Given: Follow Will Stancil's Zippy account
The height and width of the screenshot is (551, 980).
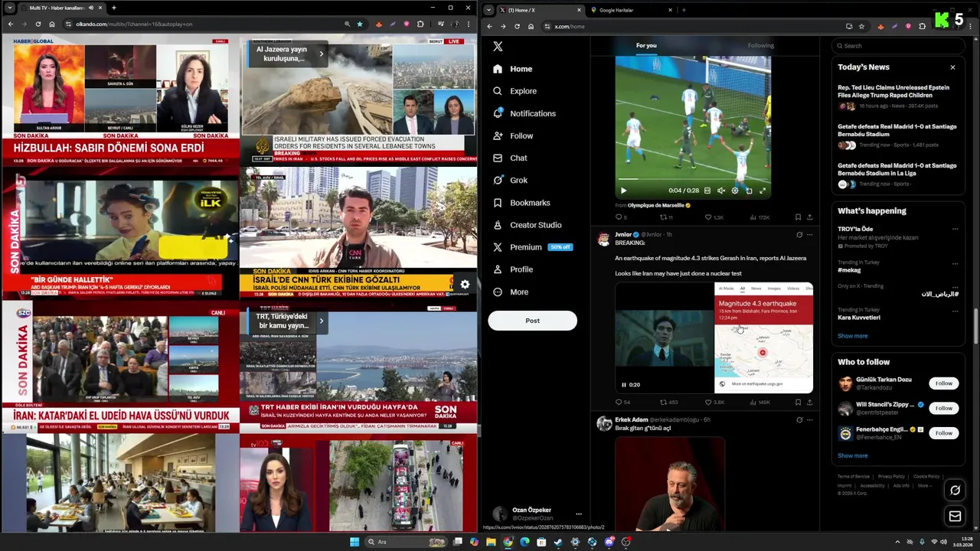Looking at the screenshot, I should coord(943,408).
